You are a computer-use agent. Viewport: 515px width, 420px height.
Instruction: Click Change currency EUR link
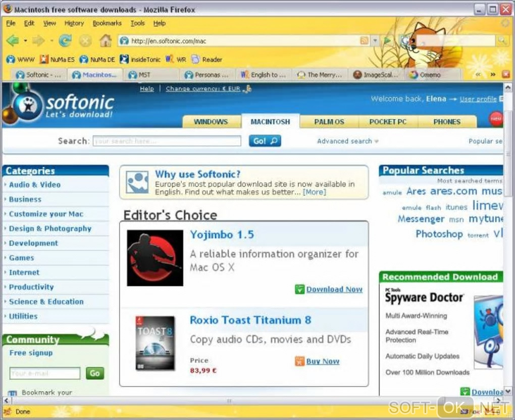[203, 89]
